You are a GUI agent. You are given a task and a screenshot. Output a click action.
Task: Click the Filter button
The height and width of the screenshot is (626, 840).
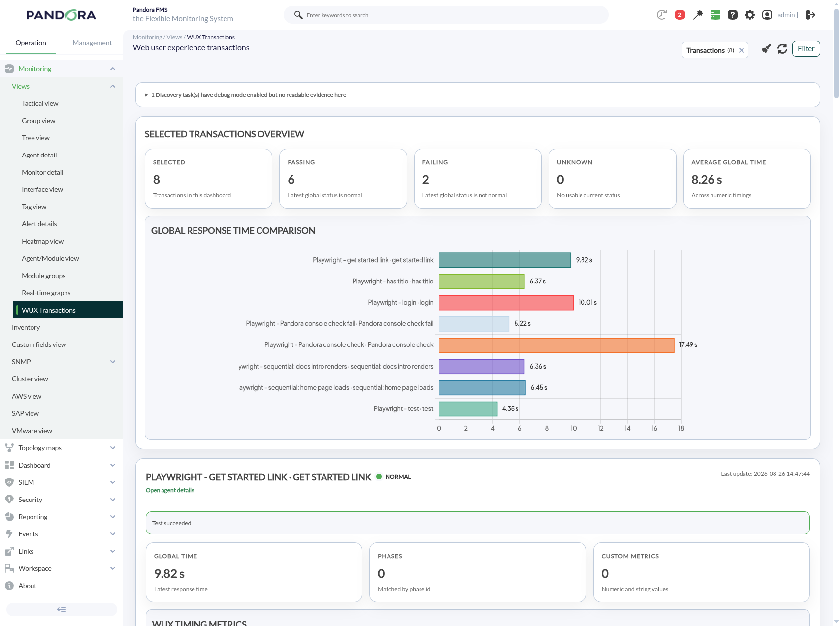(x=806, y=49)
